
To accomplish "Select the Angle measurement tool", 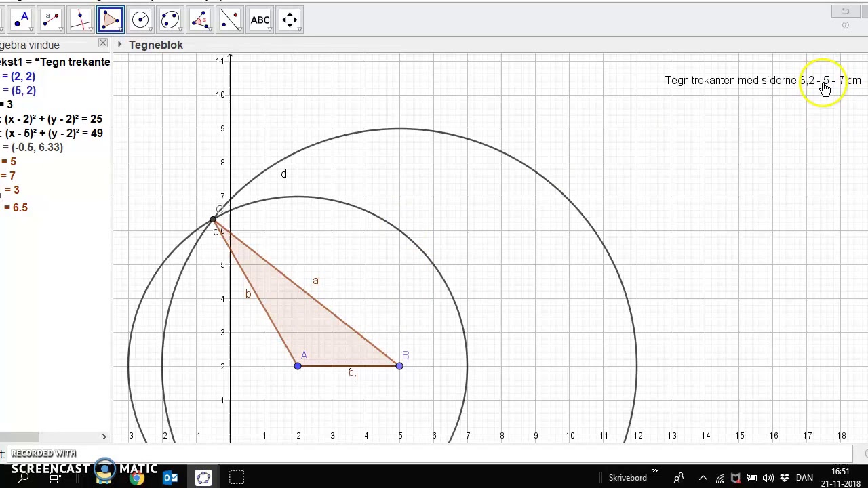I will [x=200, y=20].
